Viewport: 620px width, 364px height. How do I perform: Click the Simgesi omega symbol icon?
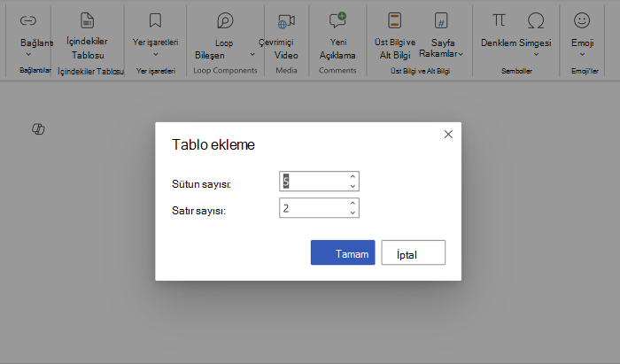(536, 20)
